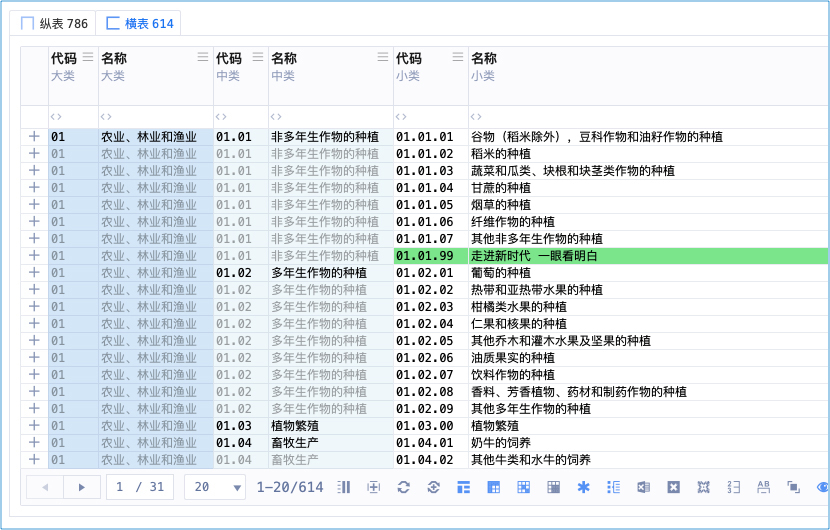Viewport: 830px width, 530px height.
Task: Expand row 01.02.01 葡萄的种植
Action: tap(34, 272)
